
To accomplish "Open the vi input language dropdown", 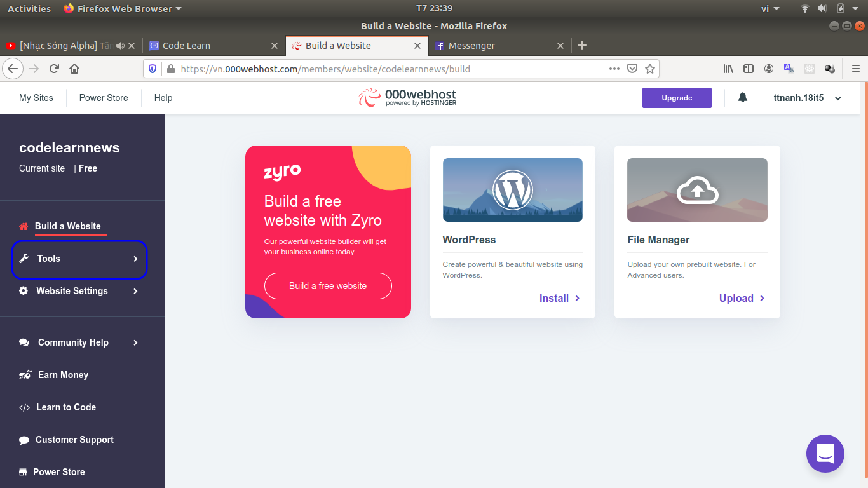I will click(x=770, y=9).
